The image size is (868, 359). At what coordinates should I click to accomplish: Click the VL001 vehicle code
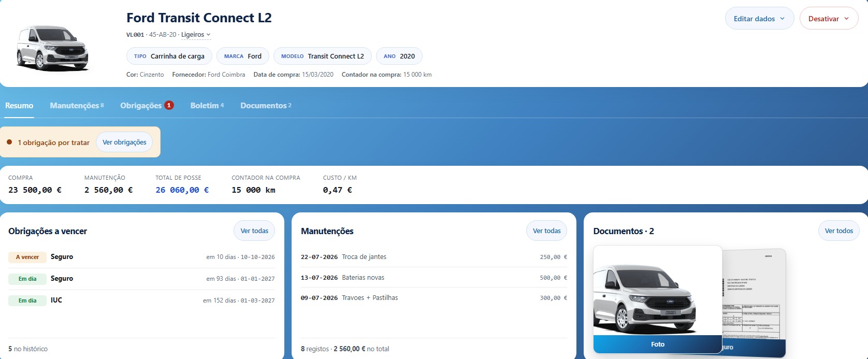coord(135,35)
